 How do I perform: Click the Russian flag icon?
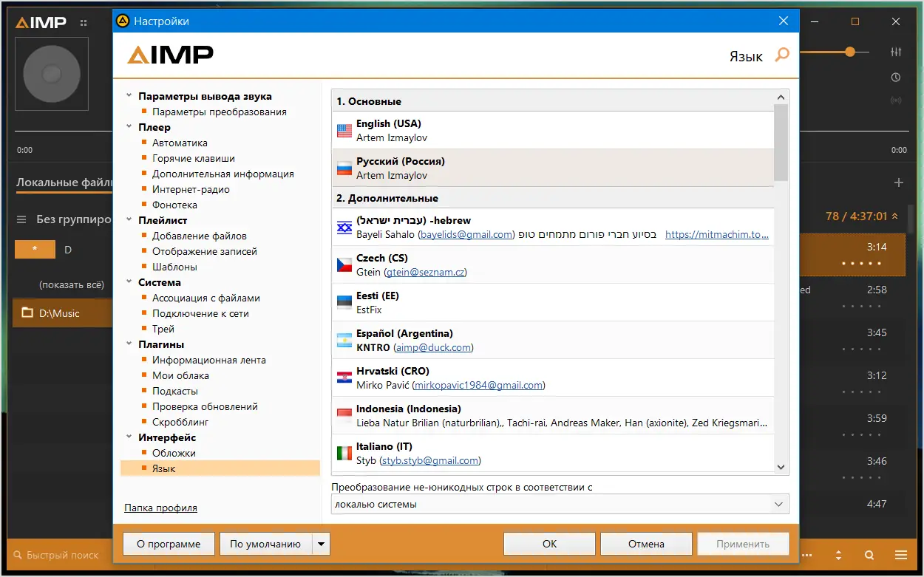pos(344,168)
